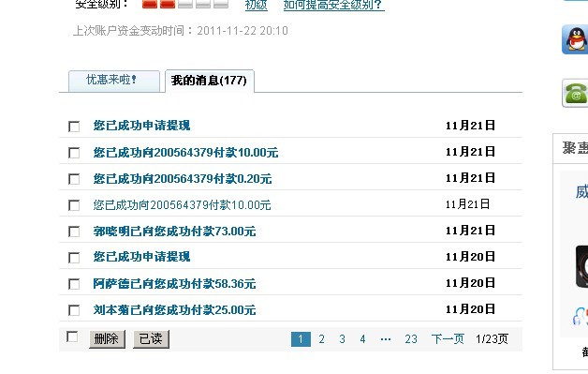This screenshot has height=374, width=588.
Task: Tick checkbox for 付款0.20元 message
Action: point(74,179)
